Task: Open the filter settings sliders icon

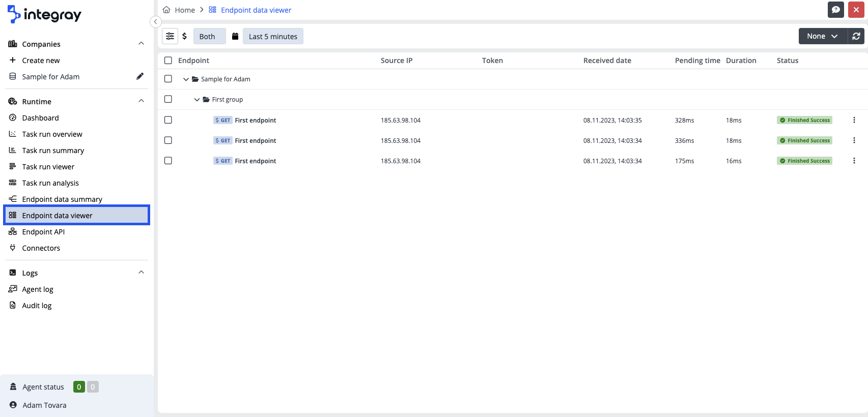Action: tap(170, 36)
